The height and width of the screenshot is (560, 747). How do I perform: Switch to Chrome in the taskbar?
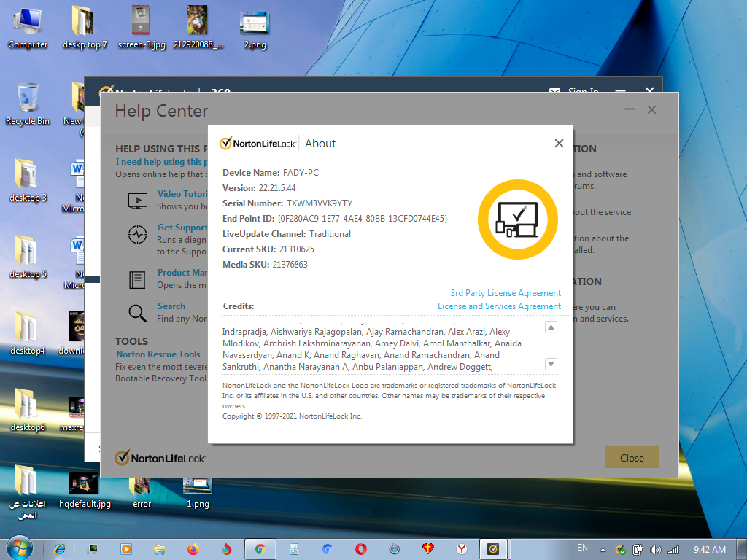click(x=260, y=549)
